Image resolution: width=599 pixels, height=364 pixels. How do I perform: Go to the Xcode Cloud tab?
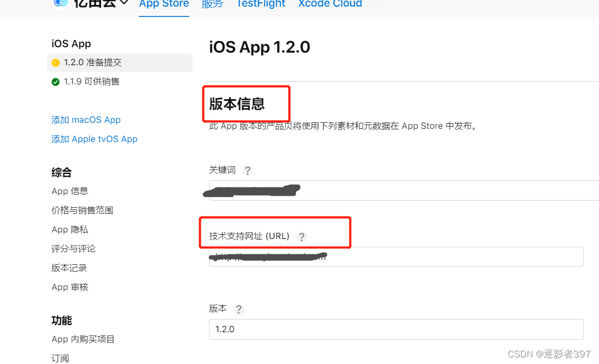coord(330,4)
